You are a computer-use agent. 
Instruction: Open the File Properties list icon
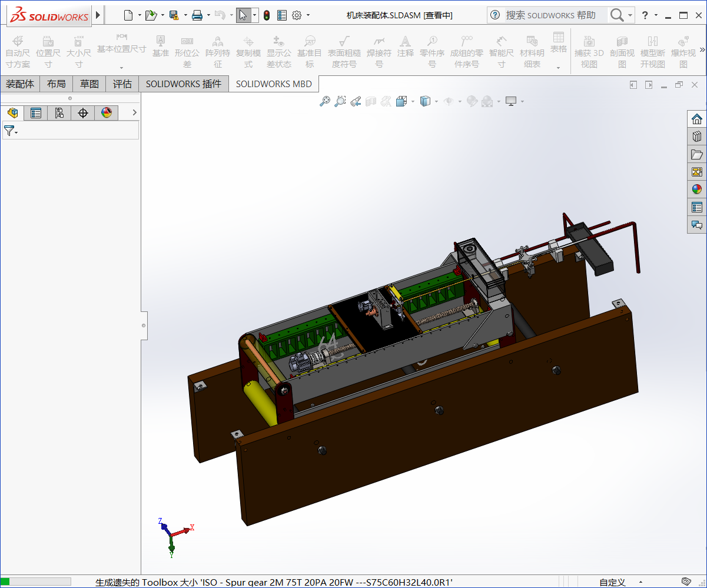click(282, 15)
